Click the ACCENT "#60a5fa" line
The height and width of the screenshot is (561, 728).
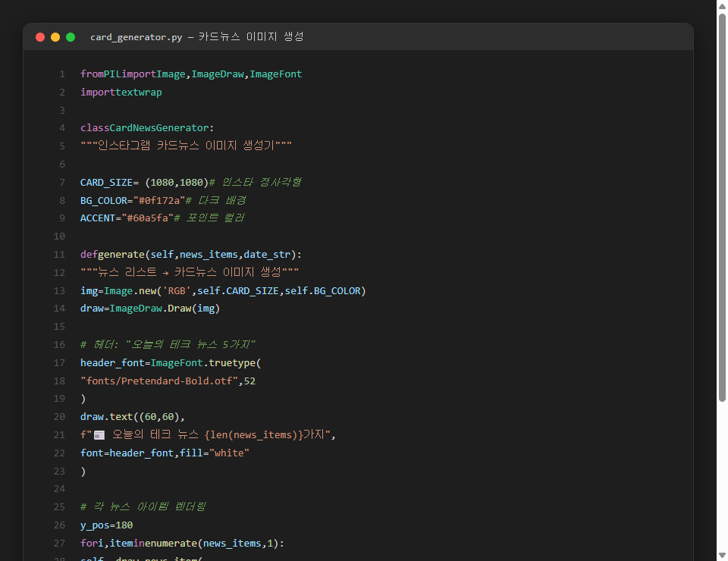(x=162, y=218)
